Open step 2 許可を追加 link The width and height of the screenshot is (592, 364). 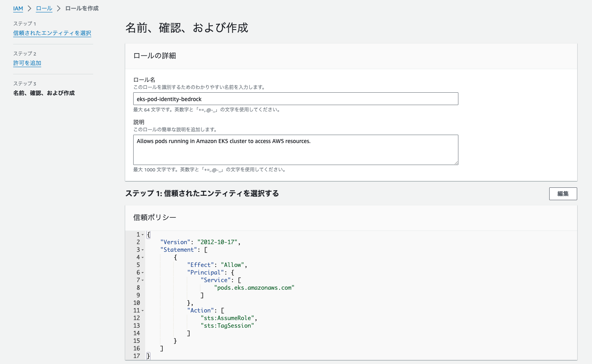coord(27,63)
